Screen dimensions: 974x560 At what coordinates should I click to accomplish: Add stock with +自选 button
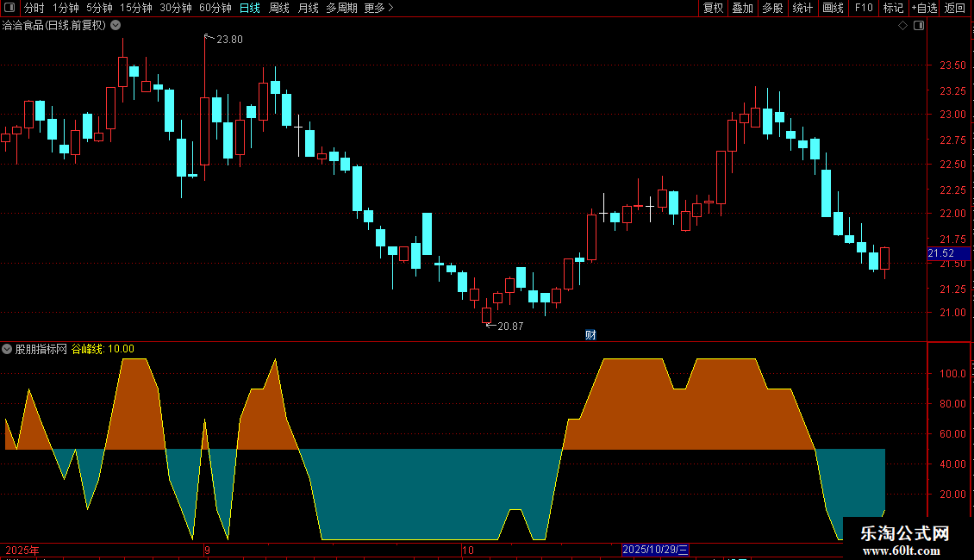pyautogui.click(x=924, y=8)
